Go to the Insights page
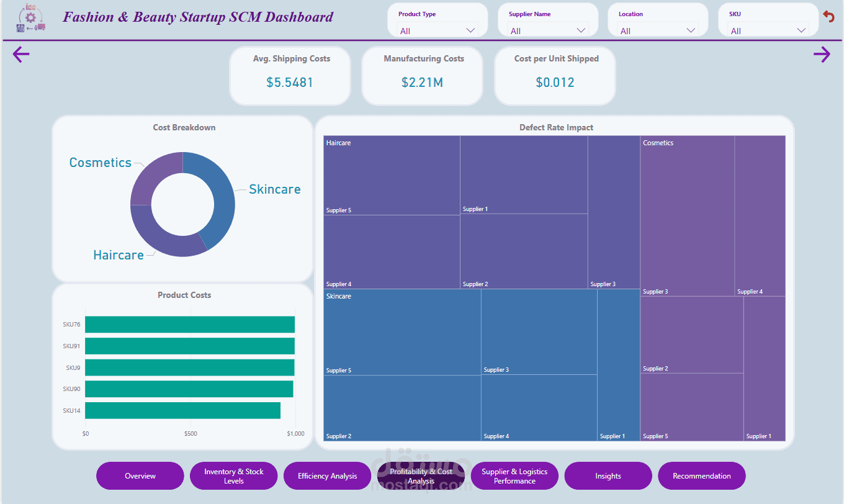Screen dimensions: 844x504 point(608,476)
